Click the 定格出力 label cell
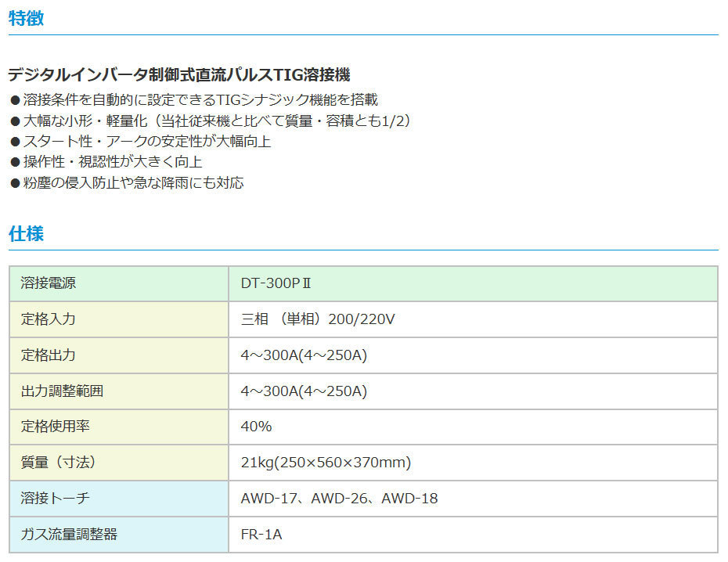 pyautogui.click(x=119, y=355)
